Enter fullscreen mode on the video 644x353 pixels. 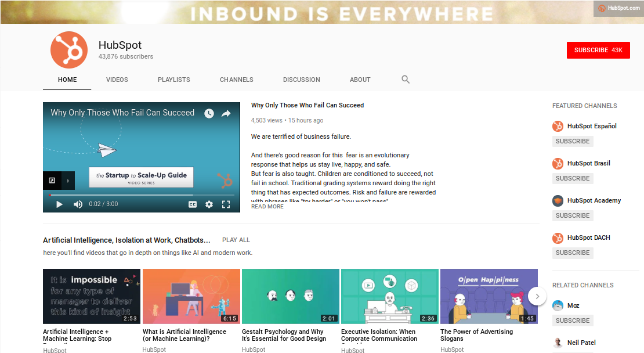coord(226,204)
